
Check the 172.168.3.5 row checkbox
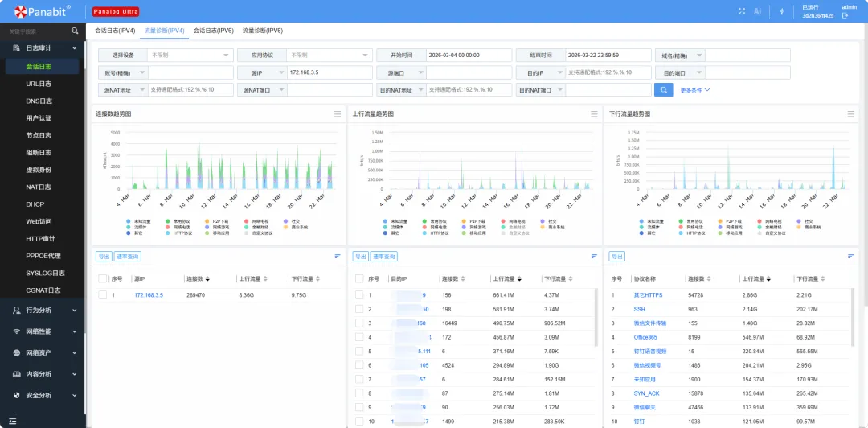(102, 295)
